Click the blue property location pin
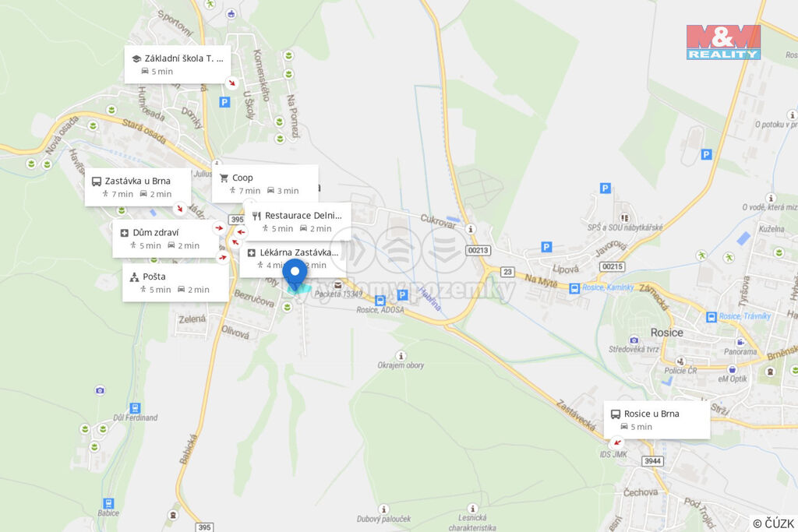798x532 pixels. (295, 273)
